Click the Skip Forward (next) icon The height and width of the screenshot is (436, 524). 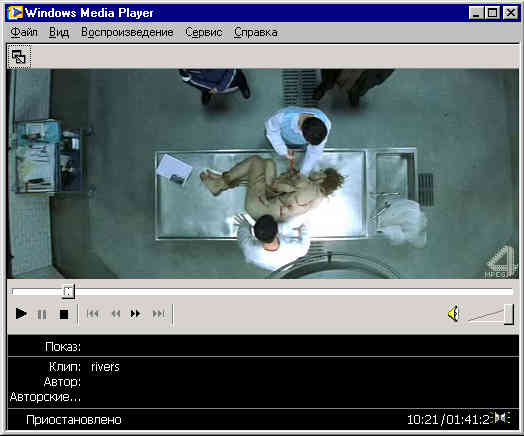click(x=159, y=314)
